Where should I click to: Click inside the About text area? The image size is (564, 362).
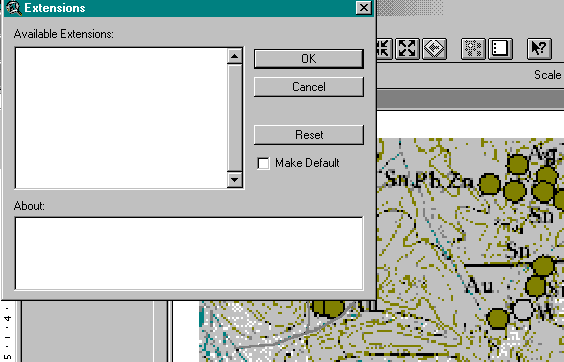coord(189,253)
